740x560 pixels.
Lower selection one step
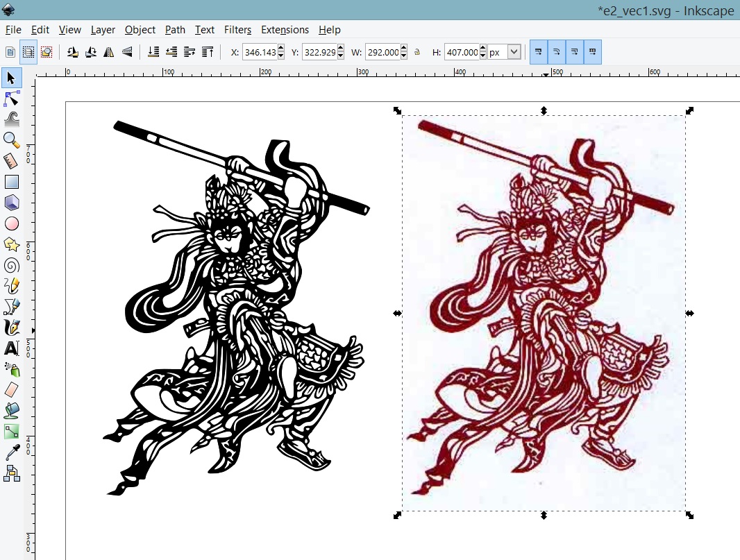(x=171, y=52)
